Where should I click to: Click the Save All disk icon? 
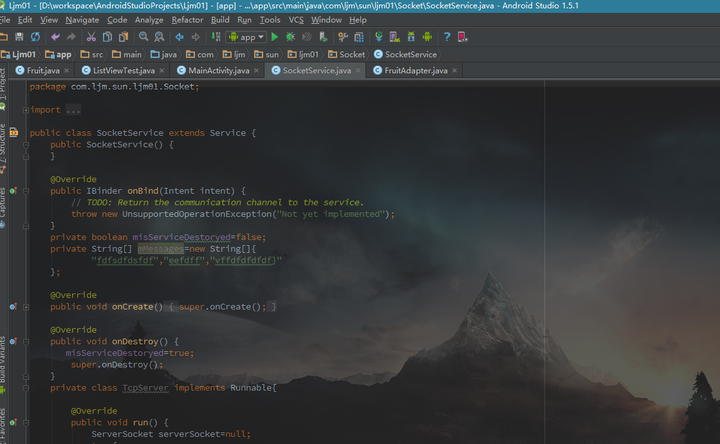(x=21, y=37)
